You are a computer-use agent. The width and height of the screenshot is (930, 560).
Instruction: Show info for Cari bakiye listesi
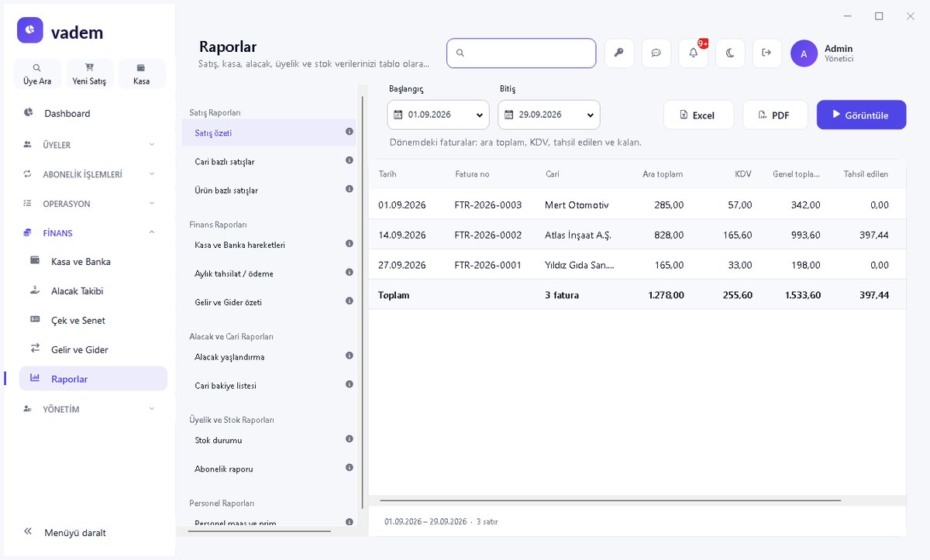(350, 384)
